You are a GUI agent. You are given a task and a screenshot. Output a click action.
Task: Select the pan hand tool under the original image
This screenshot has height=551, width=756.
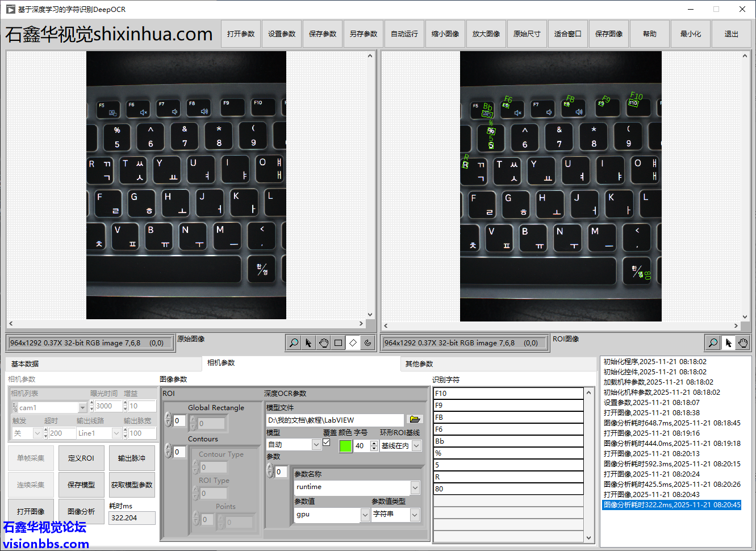tap(323, 343)
